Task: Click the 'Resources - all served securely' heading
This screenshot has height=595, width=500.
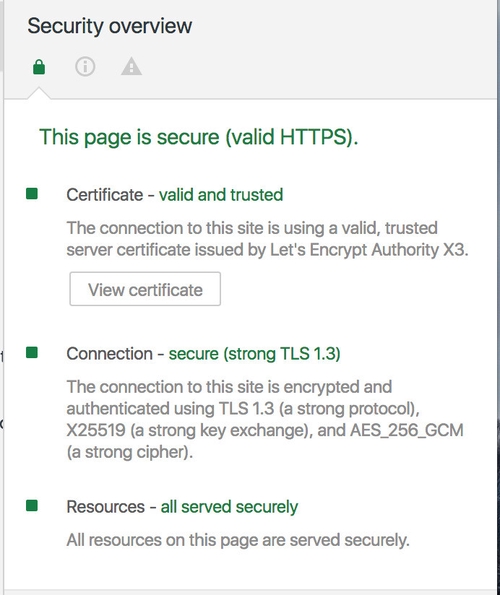Action: click(x=182, y=507)
